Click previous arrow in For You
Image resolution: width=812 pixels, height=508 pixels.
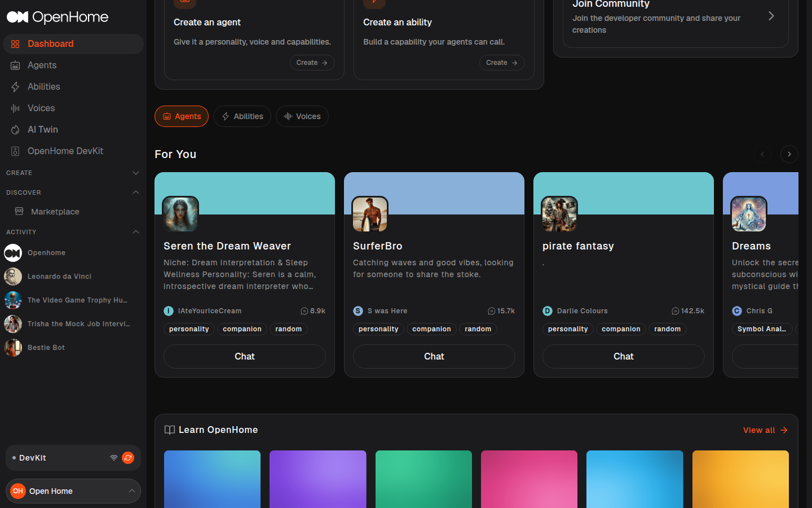point(762,154)
